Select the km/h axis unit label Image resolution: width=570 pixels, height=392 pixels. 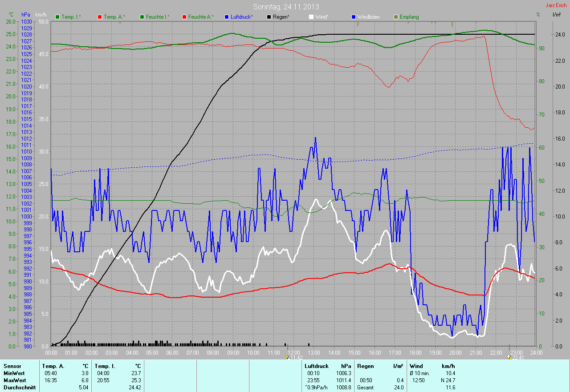click(x=41, y=15)
